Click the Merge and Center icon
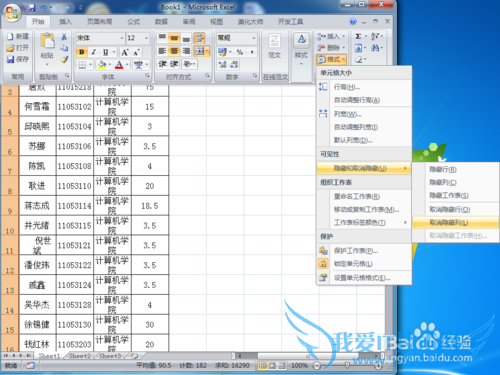This screenshot has width=500, height=375. pos(200,51)
